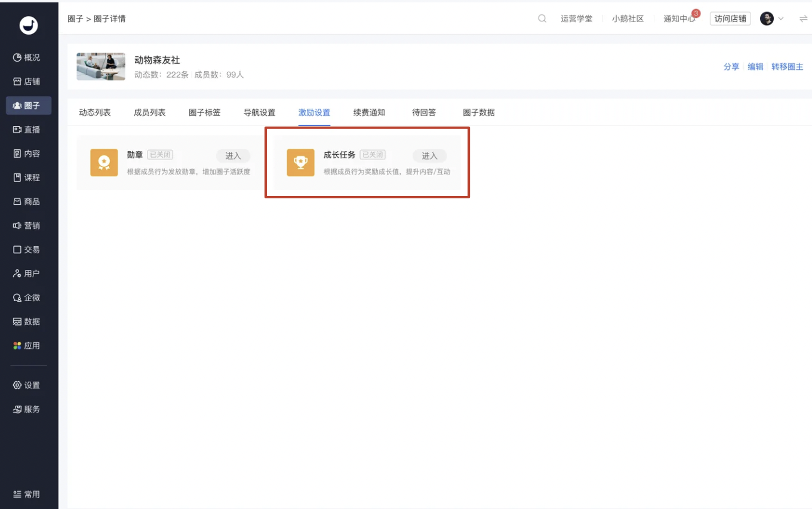Click the 分享 link
The image size is (812, 509).
[731, 66]
